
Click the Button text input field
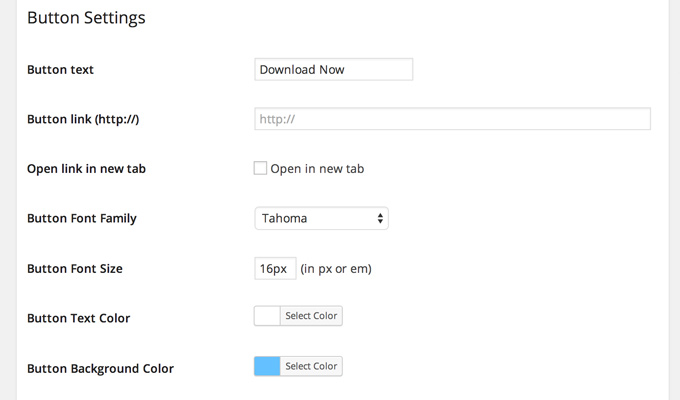pyautogui.click(x=333, y=69)
